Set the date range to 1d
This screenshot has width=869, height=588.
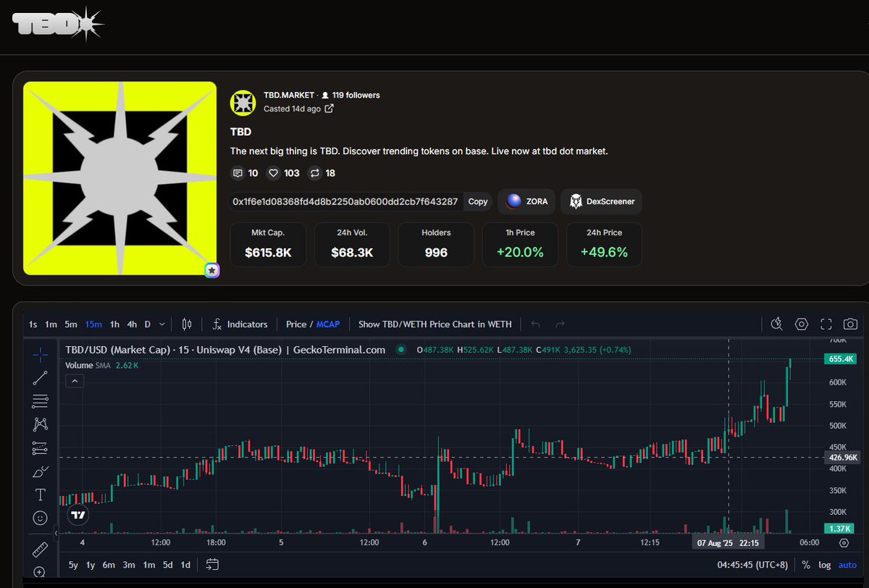click(x=185, y=564)
